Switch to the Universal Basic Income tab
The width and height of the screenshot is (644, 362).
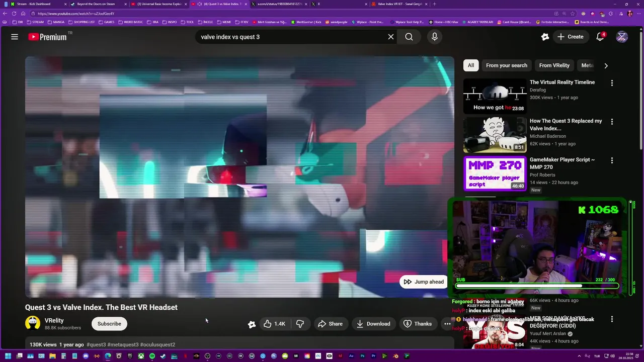coord(159,4)
